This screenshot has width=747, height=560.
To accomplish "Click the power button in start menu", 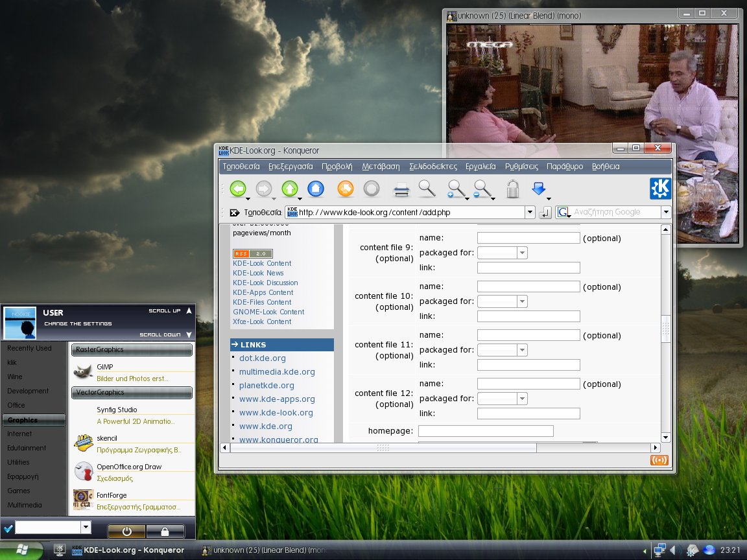I will [126, 531].
